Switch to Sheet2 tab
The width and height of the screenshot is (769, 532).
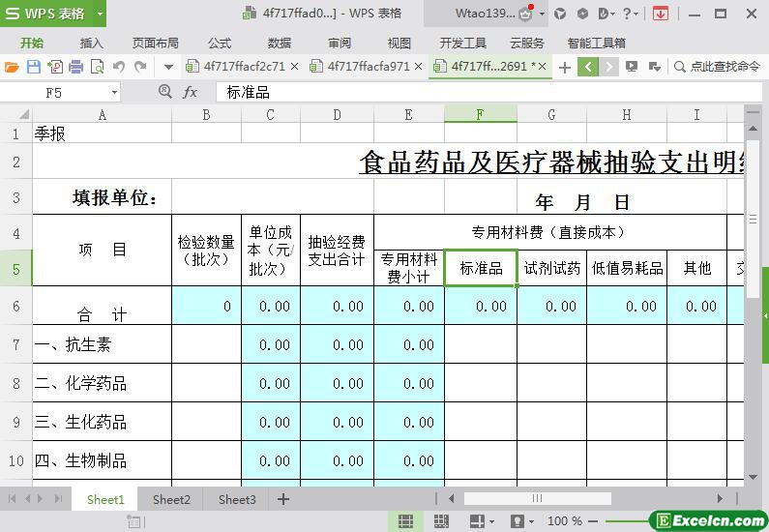point(171,499)
